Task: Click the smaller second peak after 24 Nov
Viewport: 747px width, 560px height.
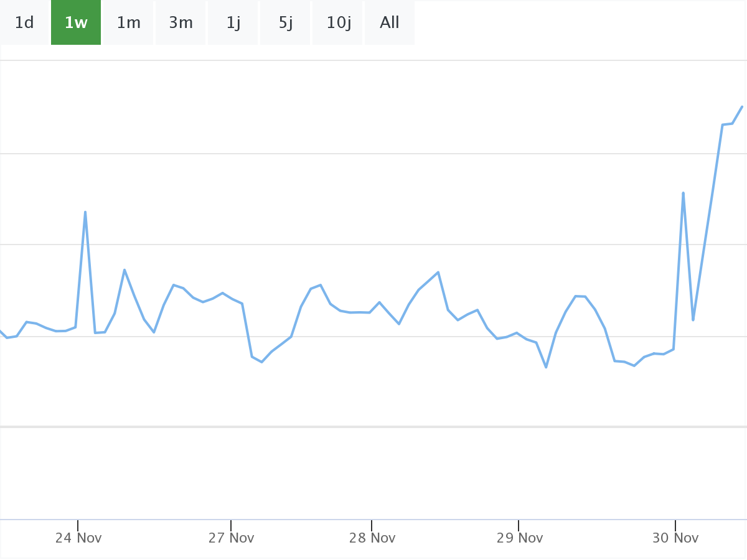Action: 125,270
